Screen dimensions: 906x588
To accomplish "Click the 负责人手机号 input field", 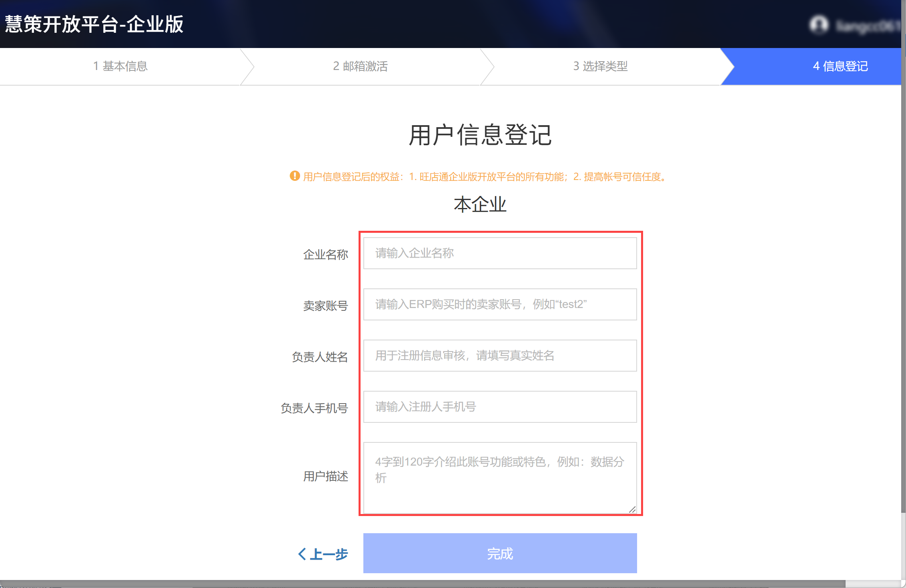I will click(500, 407).
